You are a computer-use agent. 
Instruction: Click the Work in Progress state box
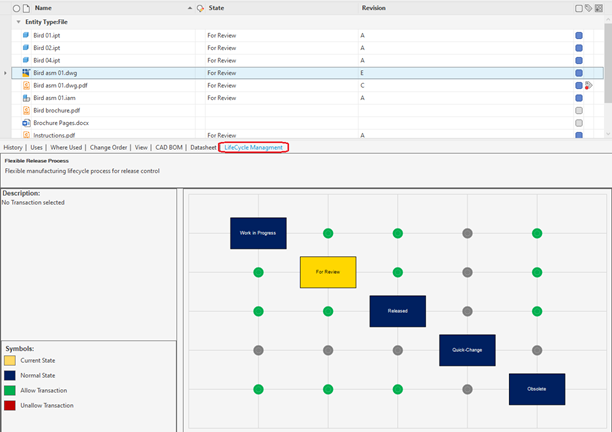tap(258, 233)
